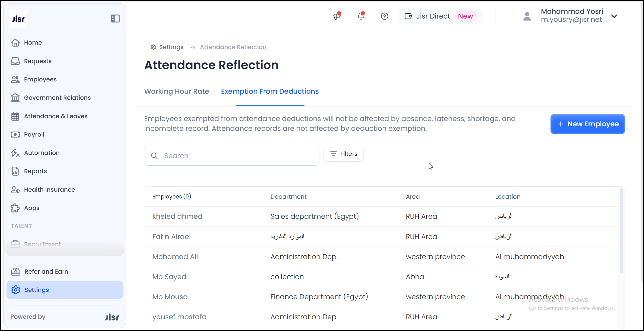Viewport: 644px width, 331px height.
Task: Click the table vertical scrollbar
Action: (x=621, y=231)
